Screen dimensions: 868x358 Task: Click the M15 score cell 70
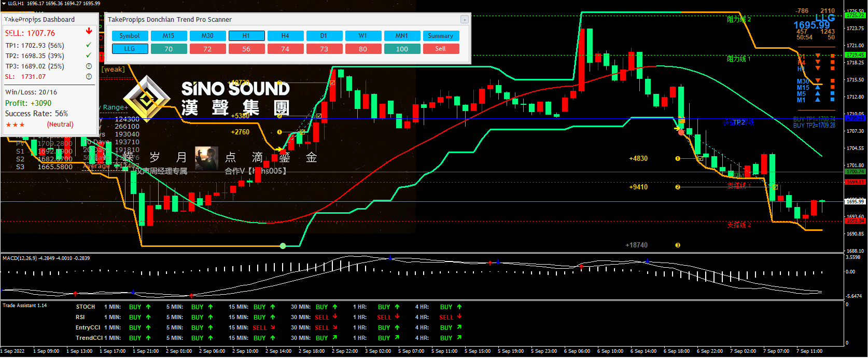[169, 49]
